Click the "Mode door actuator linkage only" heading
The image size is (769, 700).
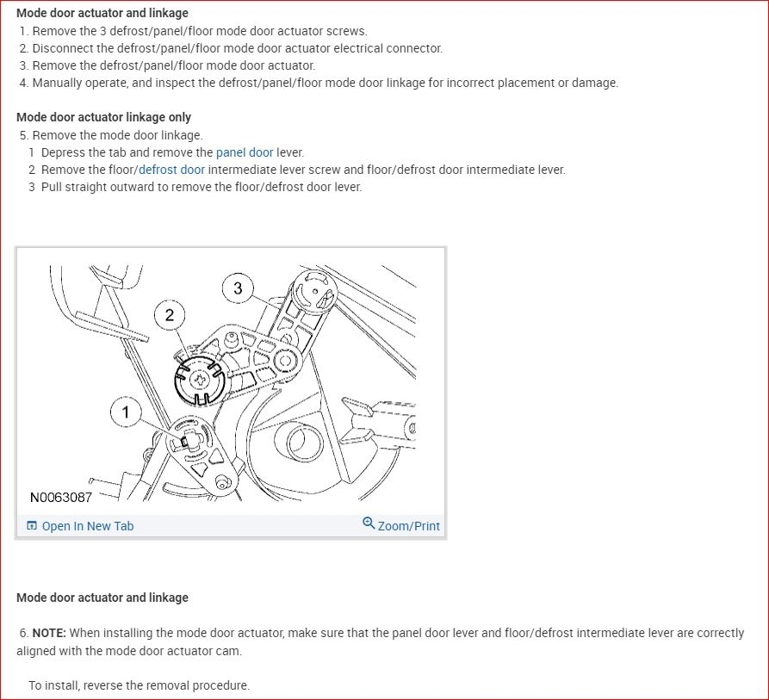click(x=104, y=117)
